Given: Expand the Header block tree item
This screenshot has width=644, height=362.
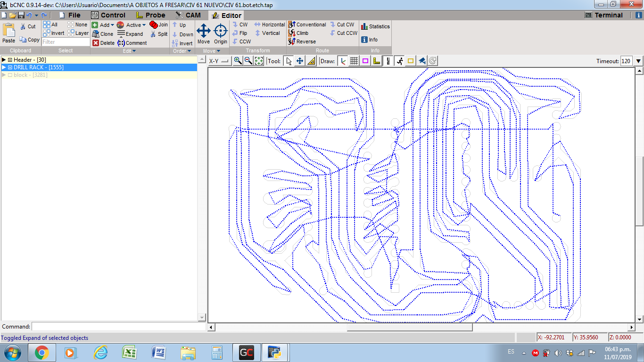Looking at the screenshot, I should click(x=4, y=60).
